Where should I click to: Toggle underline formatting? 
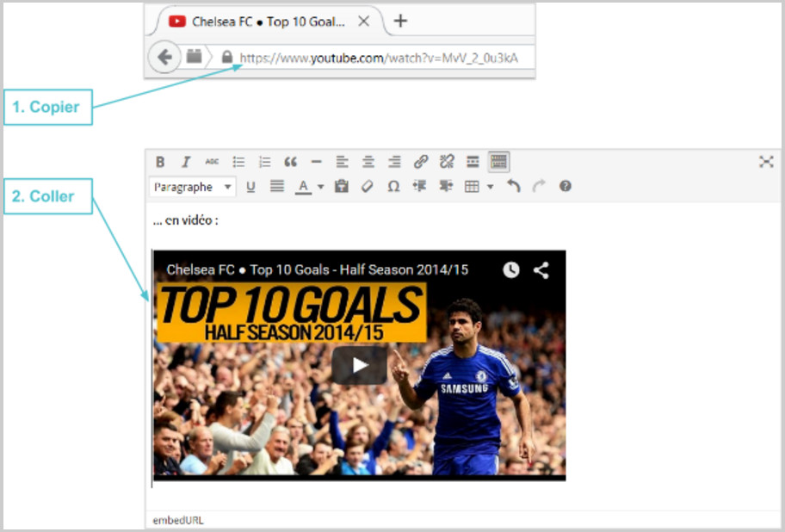(250, 187)
